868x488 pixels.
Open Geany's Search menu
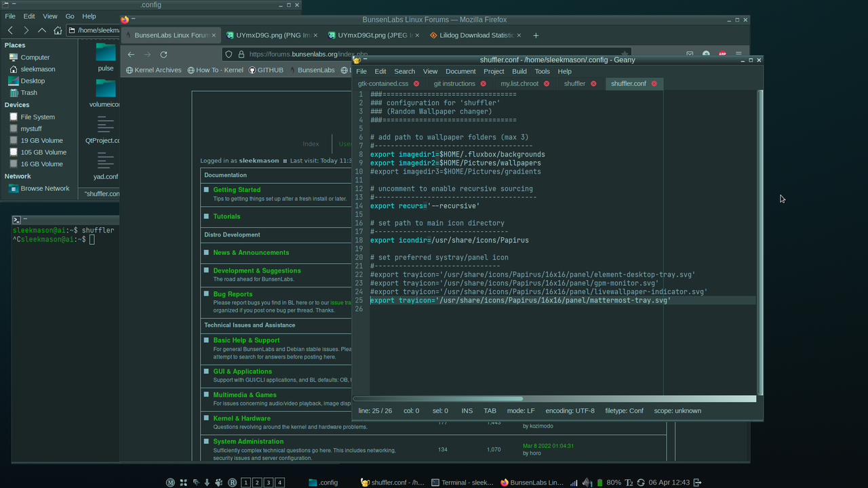point(404,71)
